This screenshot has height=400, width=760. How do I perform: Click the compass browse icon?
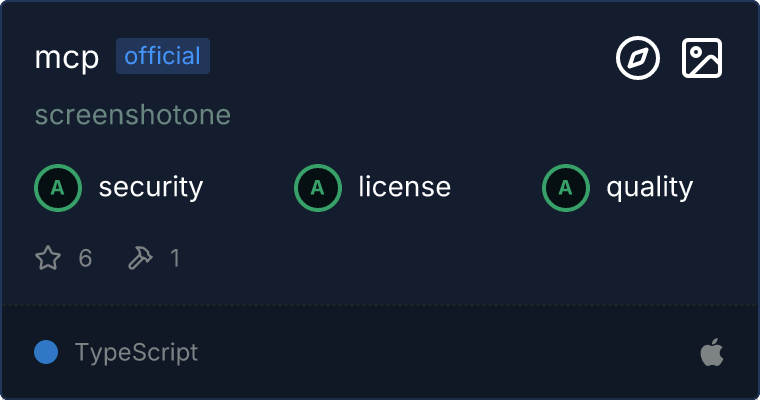point(638,58)
